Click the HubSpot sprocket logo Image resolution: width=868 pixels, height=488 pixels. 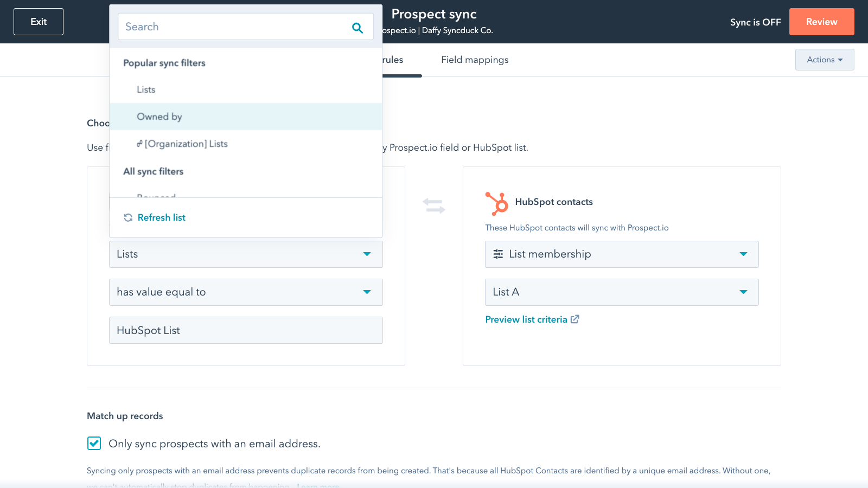tap(496, 204)
